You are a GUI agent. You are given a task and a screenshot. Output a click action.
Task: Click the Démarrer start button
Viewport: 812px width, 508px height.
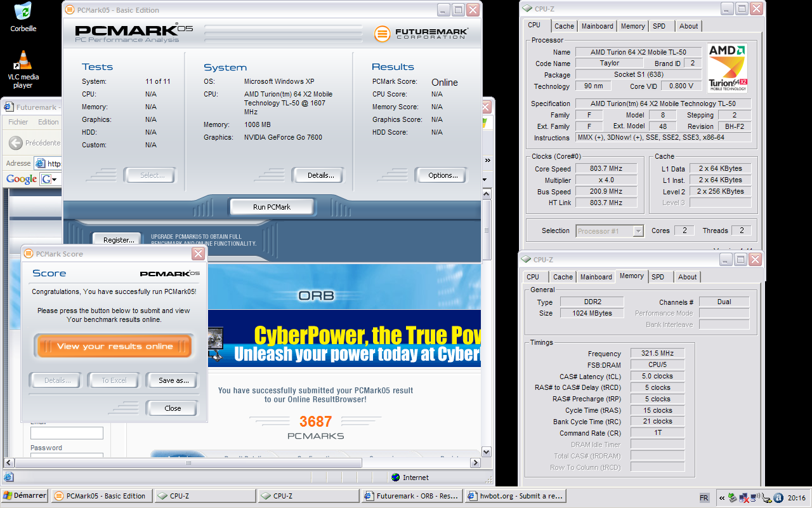25,496
